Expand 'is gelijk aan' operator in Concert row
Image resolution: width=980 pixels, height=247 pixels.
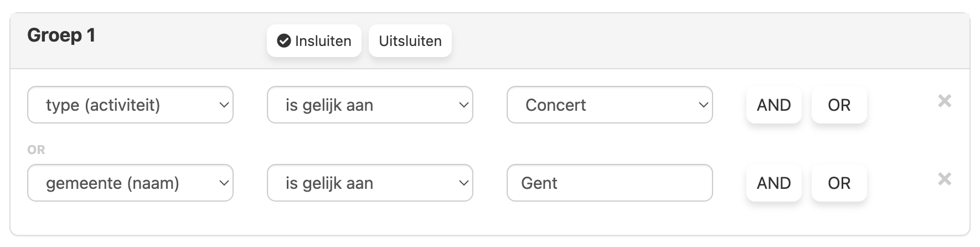coord(370,105)
